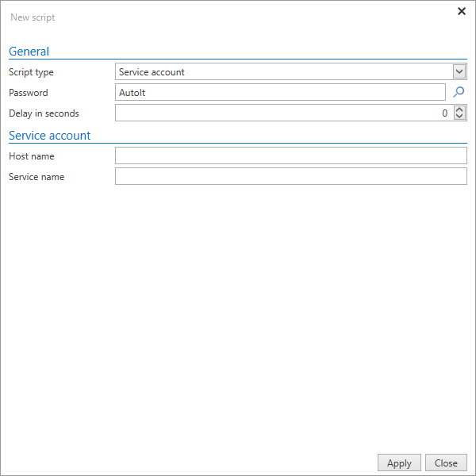Decrease the delay using down arrow

tap(459, 117)
